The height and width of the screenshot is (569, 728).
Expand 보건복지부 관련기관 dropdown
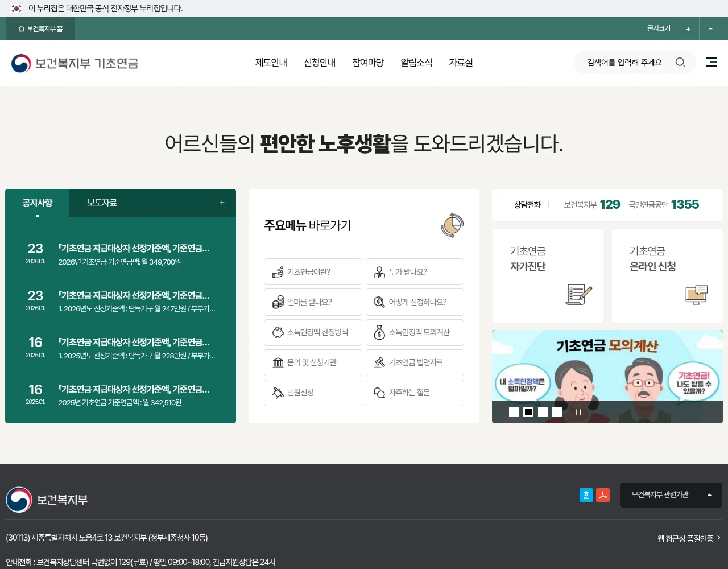coord(671,495)
